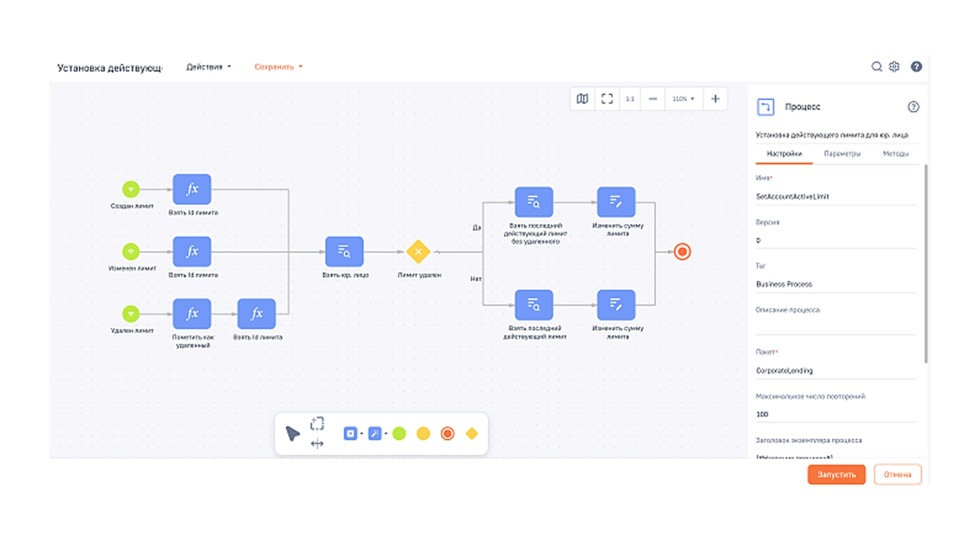The height and width of the screenshot is (540, 980).
Task: Click the Business Process tag field
Action: click(836, 284)
